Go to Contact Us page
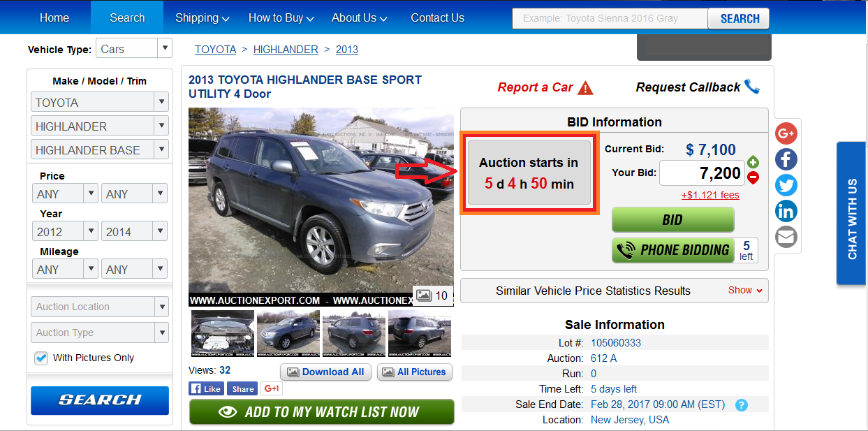The height and width of the screenshot is (431, 868). pos(437,18)
